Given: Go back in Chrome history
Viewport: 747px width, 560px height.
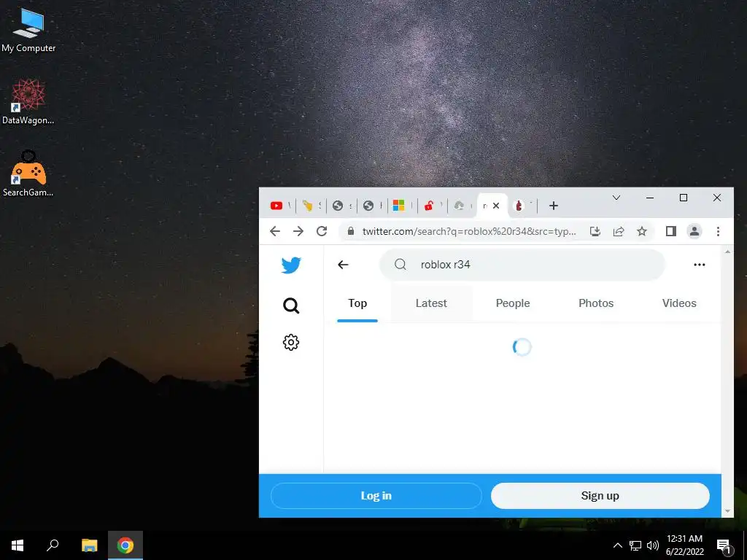Looking at the screenshot, I should point(275,231).
